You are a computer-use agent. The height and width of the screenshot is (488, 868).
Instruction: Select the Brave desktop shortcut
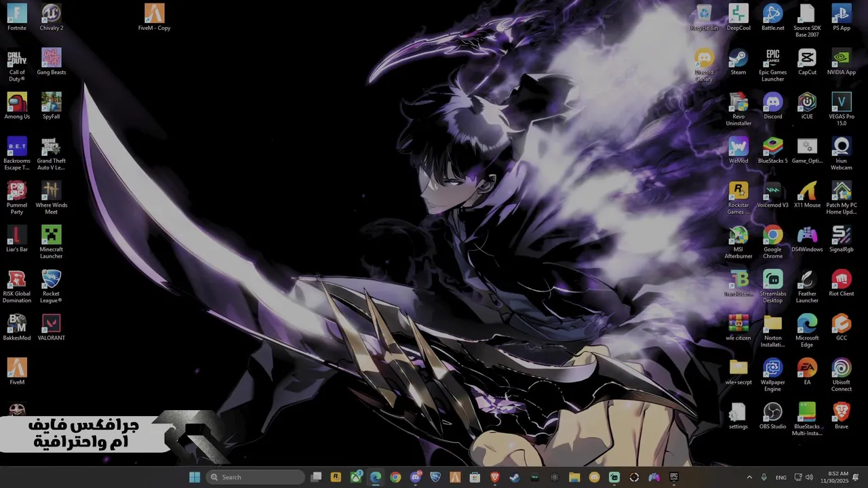coord(842,415)
